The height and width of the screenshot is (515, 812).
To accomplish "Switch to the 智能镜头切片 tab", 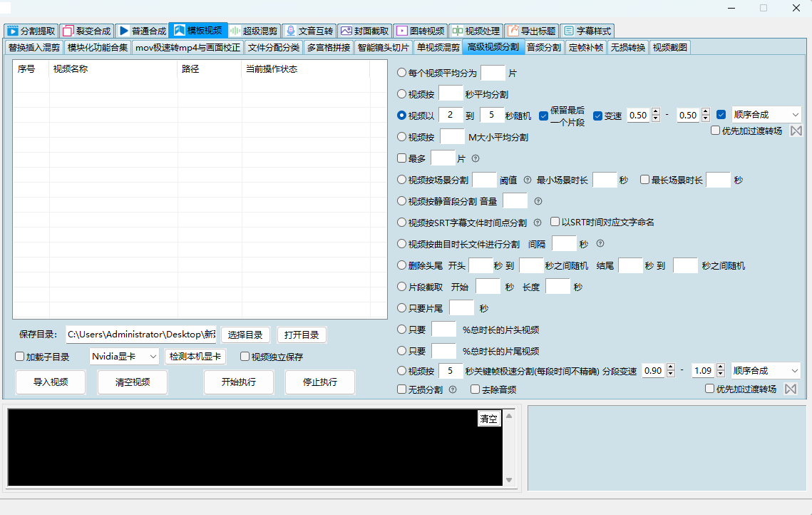I will click(x=384, y=48).
